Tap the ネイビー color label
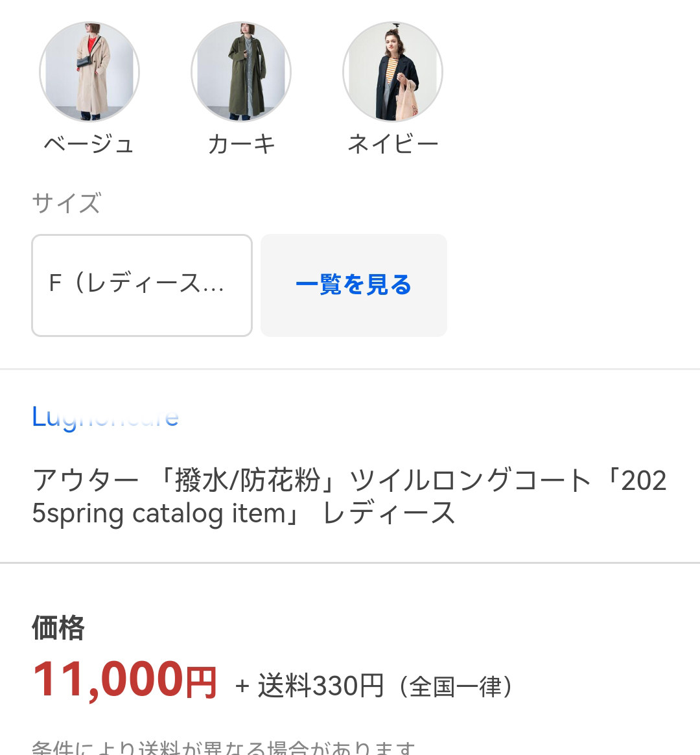Image resolution: width=700 pixels, height=755 pixels. click(x=393, y=144)
